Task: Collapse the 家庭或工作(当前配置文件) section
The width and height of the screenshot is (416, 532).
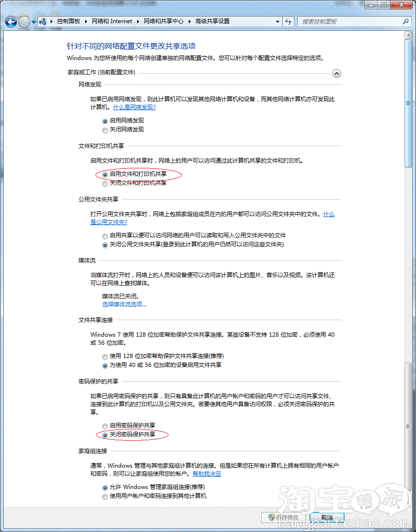Action: point(336,73)
